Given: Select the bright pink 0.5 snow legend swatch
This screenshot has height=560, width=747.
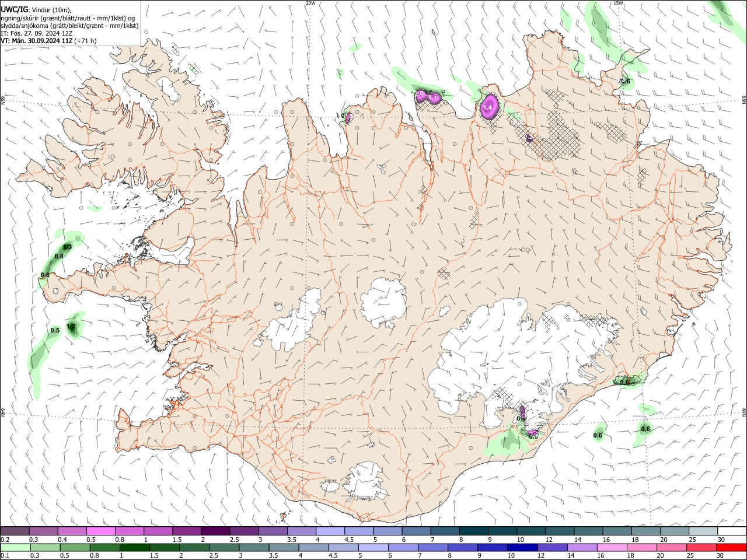Looking at the screenshot, I should pos(100,531).
